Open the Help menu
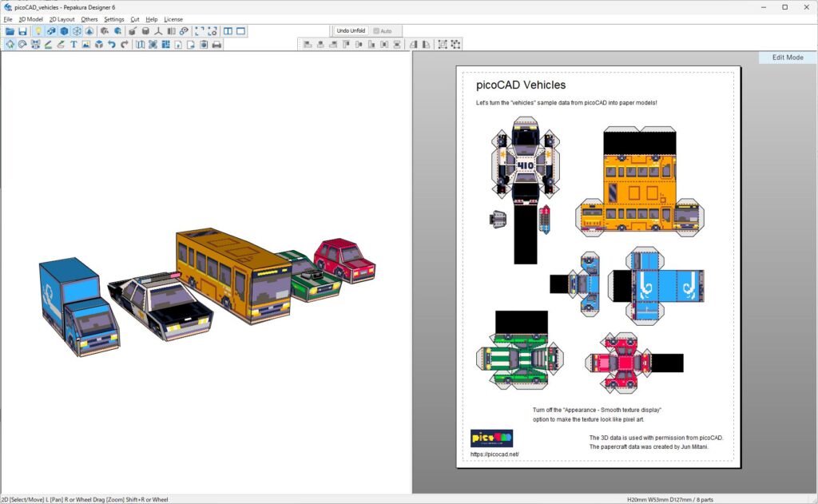The height and width of the screenshot is (504, 818). [151, 19]
